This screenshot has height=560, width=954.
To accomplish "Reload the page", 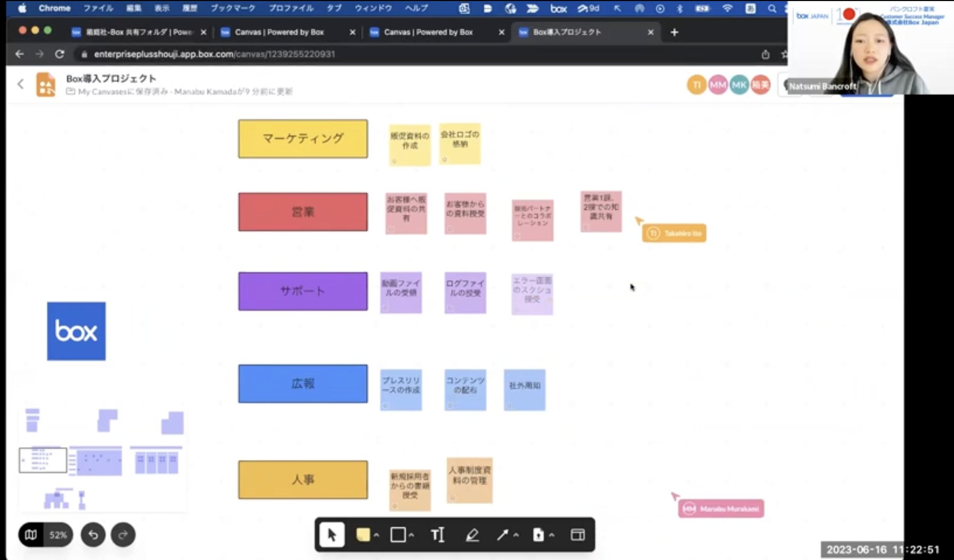I will (60, 54).
